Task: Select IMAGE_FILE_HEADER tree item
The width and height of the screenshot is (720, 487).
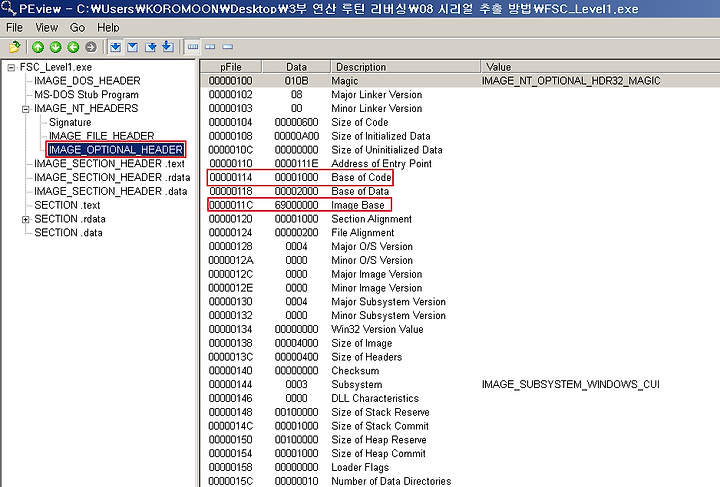Action: [101, 136]
